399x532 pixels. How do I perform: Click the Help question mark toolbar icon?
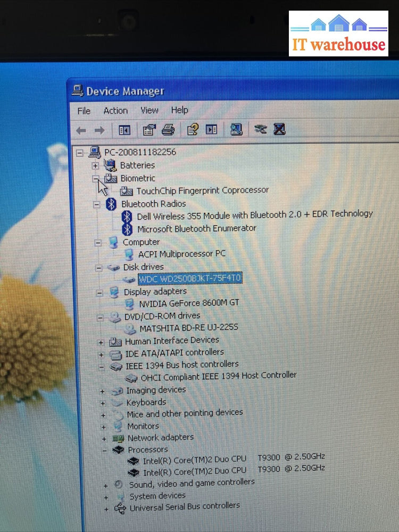(x=193, y=129)
